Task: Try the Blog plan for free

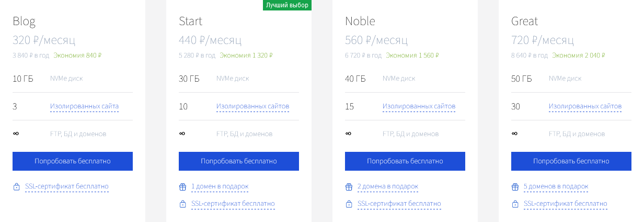Action: pyautogui.click(x=73, y=161)
